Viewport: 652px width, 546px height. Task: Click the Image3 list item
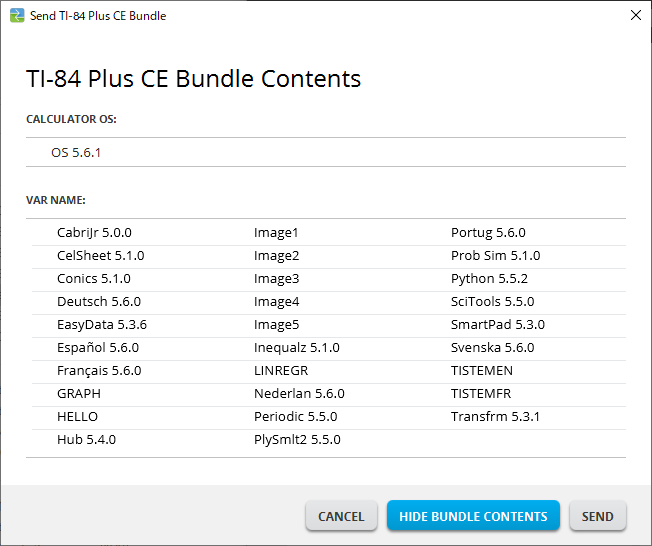point(277,279)
